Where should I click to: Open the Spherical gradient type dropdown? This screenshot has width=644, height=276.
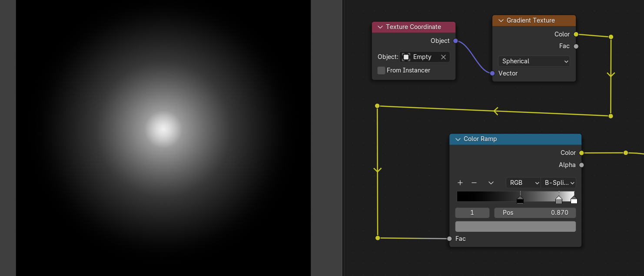[x=534, y=61]
